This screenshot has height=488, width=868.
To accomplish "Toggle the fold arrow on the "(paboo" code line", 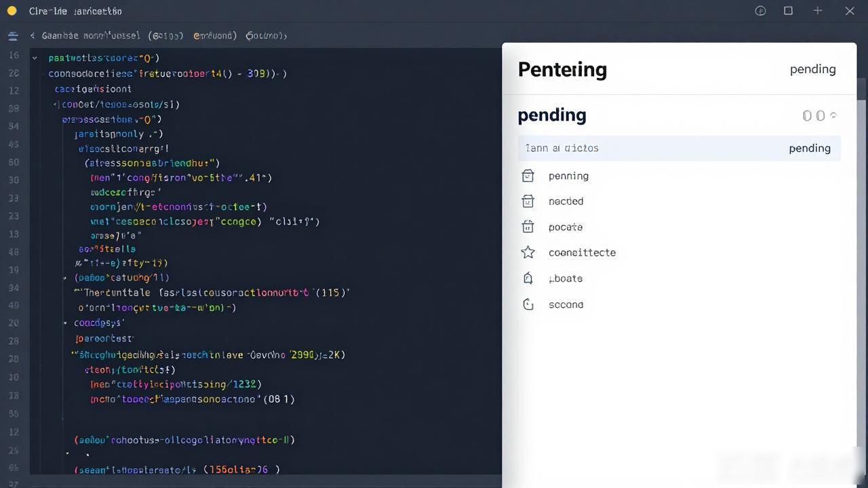I will pos(66,278).
